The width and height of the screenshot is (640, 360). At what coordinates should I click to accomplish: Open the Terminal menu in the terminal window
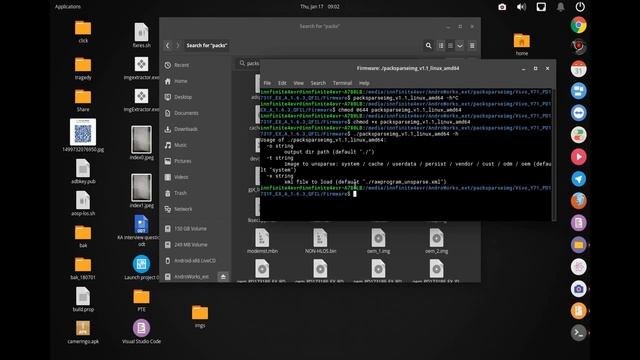click(x=342, y=83)
